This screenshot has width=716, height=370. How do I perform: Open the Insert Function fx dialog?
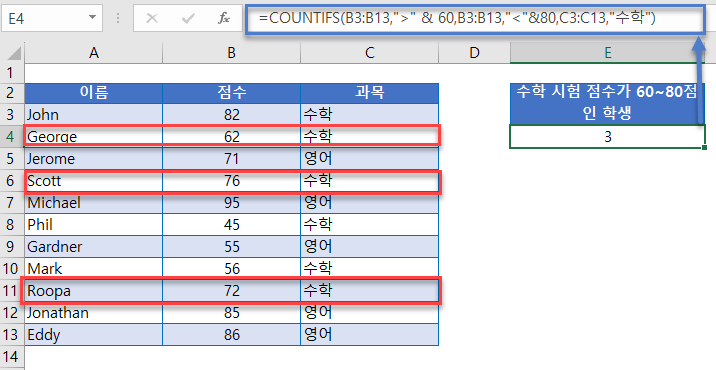coord(224,18)
